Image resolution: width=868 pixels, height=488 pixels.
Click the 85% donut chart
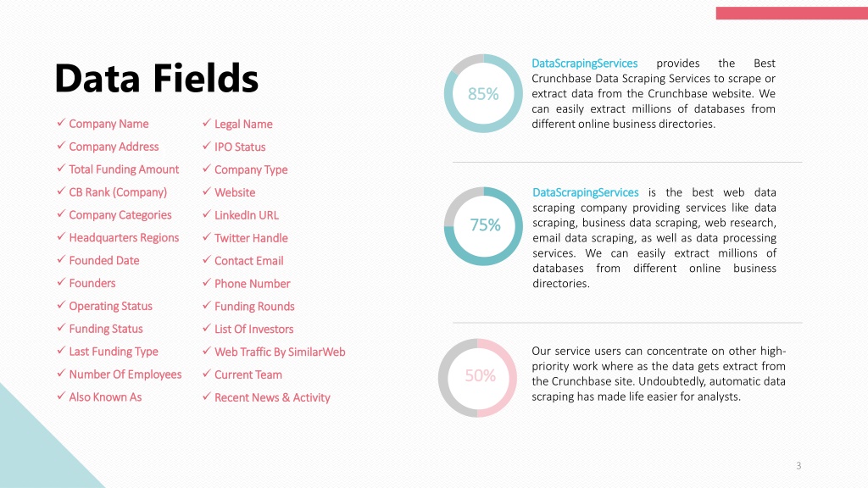point(483,93)
